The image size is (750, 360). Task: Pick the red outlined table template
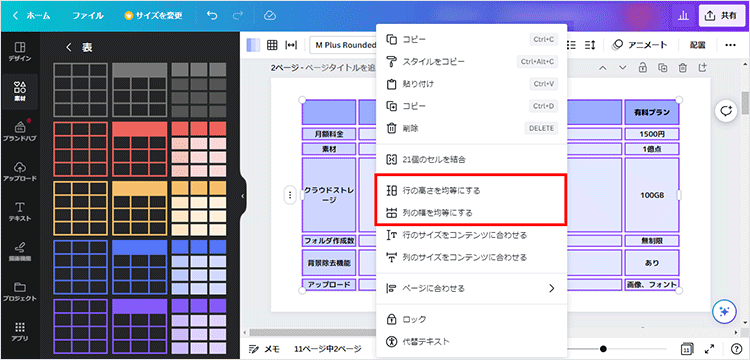pyautogui.click(x=80, y=149)
